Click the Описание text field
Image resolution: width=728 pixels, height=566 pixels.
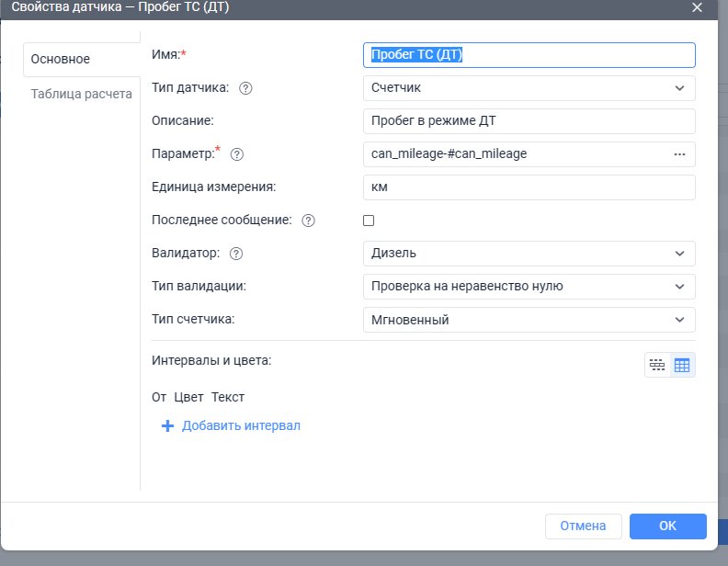[529, 121]
